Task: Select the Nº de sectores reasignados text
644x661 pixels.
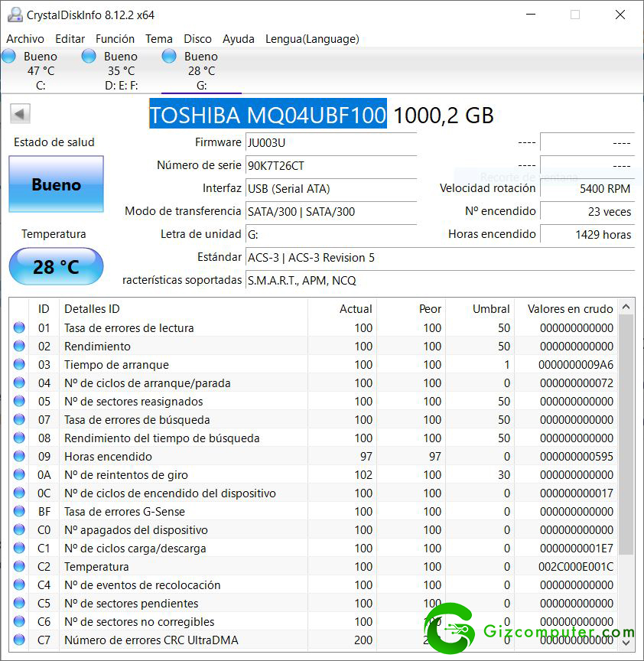Action: click(x=134, y=402)
